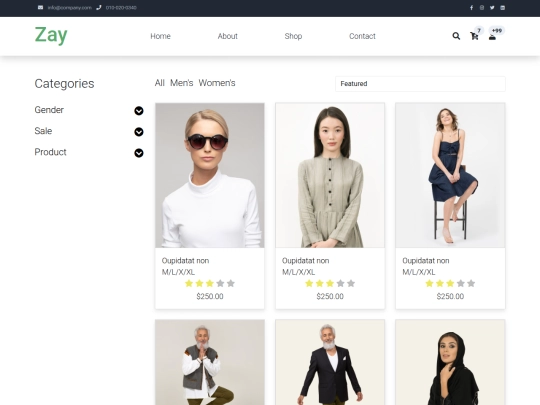Image resolution: width=540 pixels, height=405 pixels.
Task: Open the olive dress woman product image
Action: tap(330, 175)
